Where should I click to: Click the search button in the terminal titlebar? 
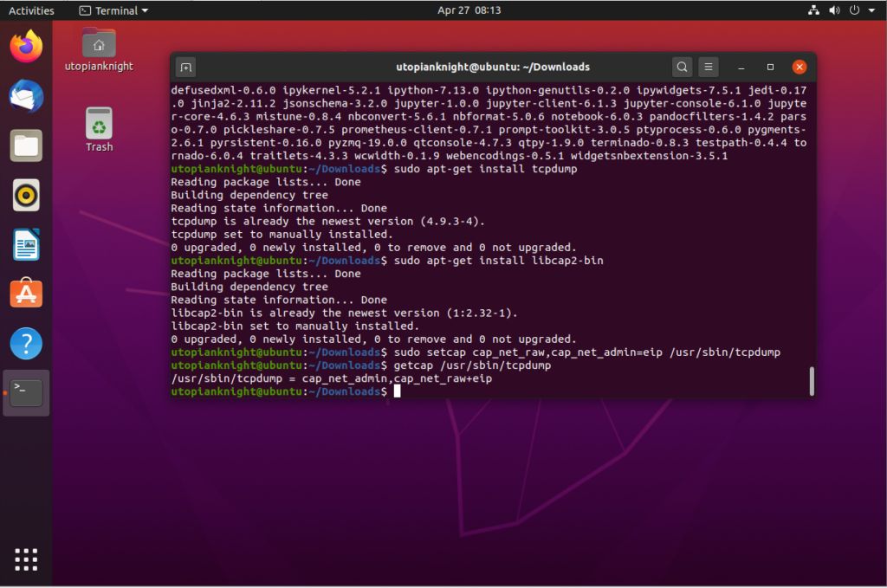682,67
